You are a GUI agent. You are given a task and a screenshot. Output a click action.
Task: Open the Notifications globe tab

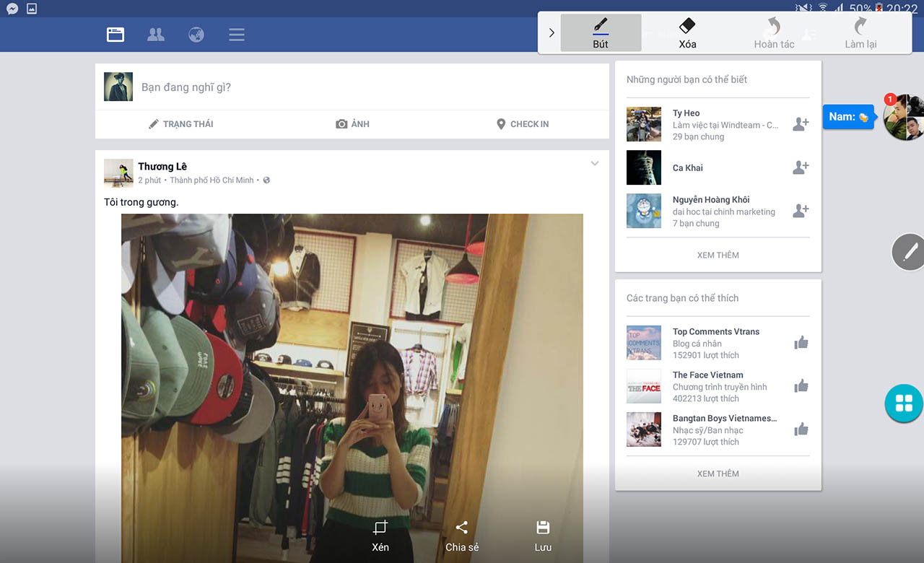196,35
